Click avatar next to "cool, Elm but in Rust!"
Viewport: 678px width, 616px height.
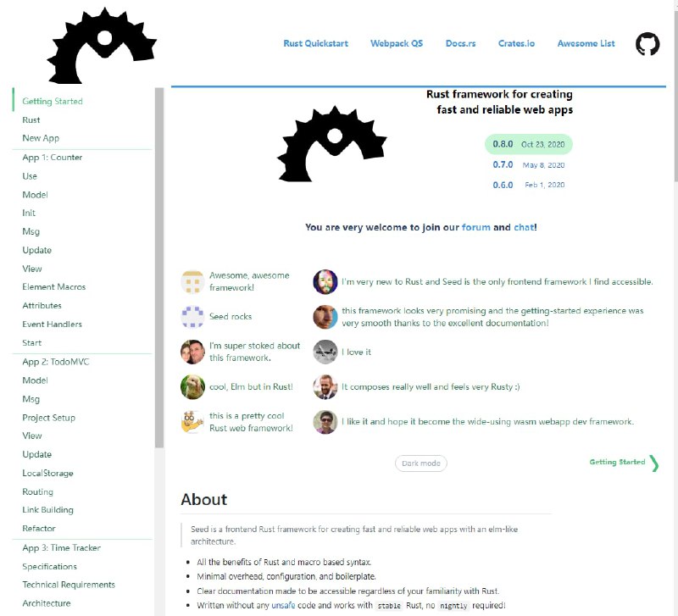(x=192, y=386)
